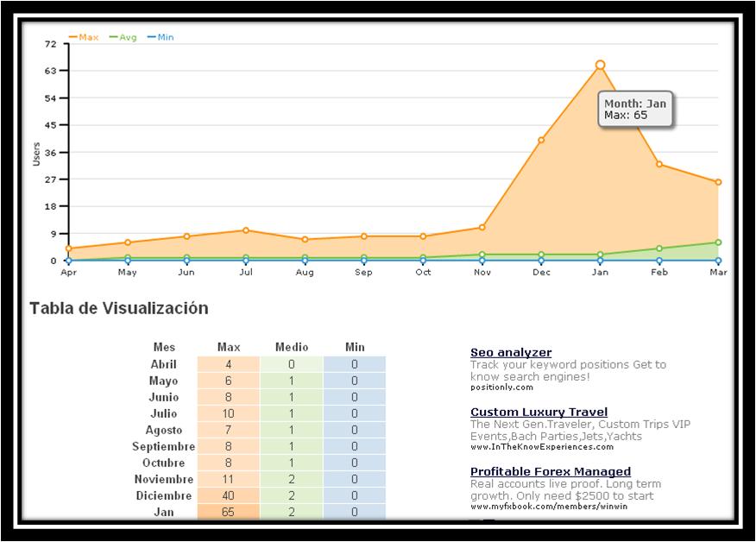The width and height of the screenshot is (756, 542).
Task: Click the April marker on orange Max line
Action: pyautogui.click(x=68, y=249)
